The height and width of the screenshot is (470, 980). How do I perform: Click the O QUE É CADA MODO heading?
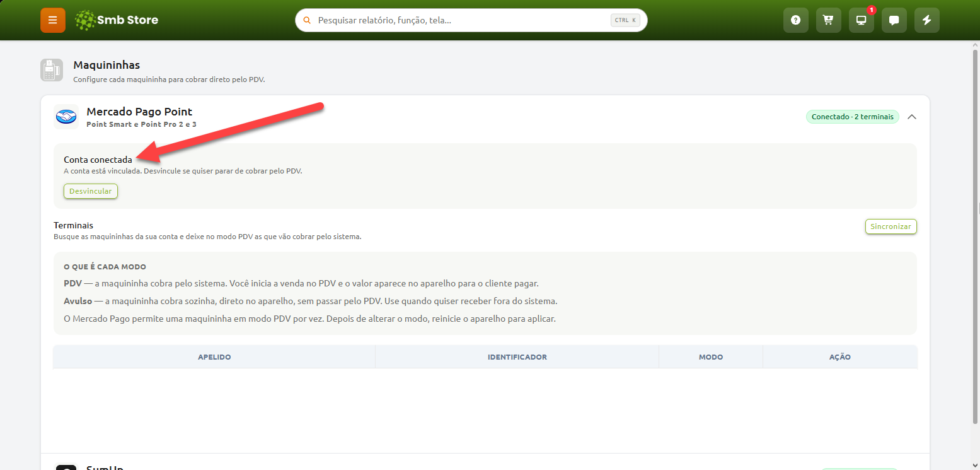105,267
